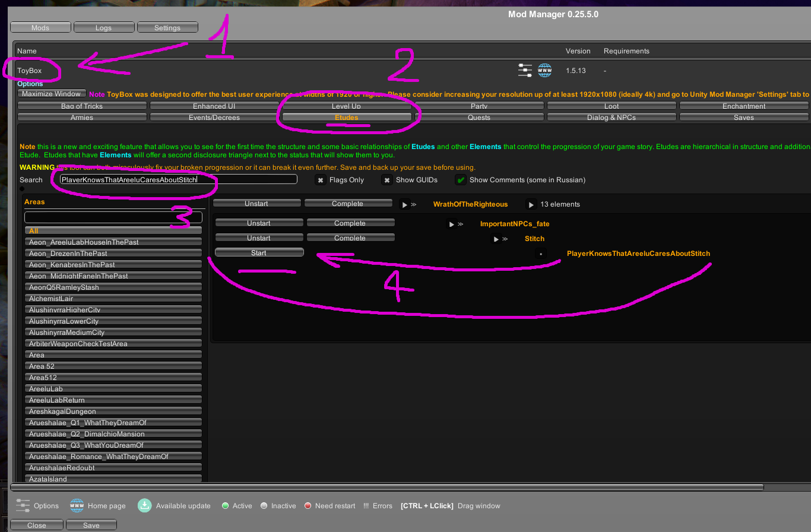Complete the WrathOfTheRighteous etude
The height and width of the screenshot is (532, 811).
click(348, 204)
